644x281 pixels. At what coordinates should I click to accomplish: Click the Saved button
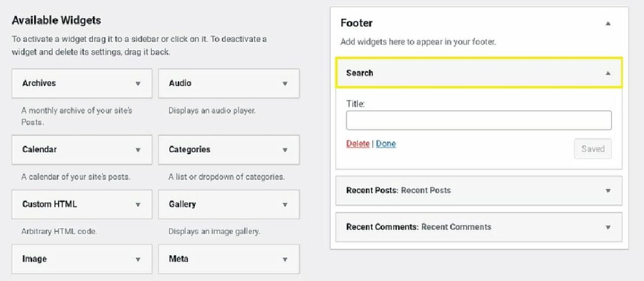[592, 149]
